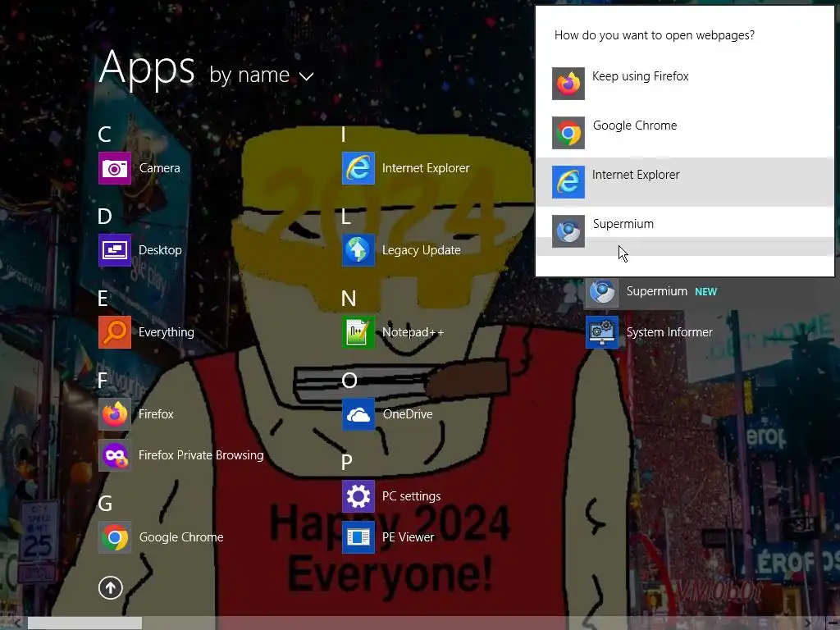Click the 'O' letter group header
The width and height of the screenshot is (840, 630).
pos(349,381)
